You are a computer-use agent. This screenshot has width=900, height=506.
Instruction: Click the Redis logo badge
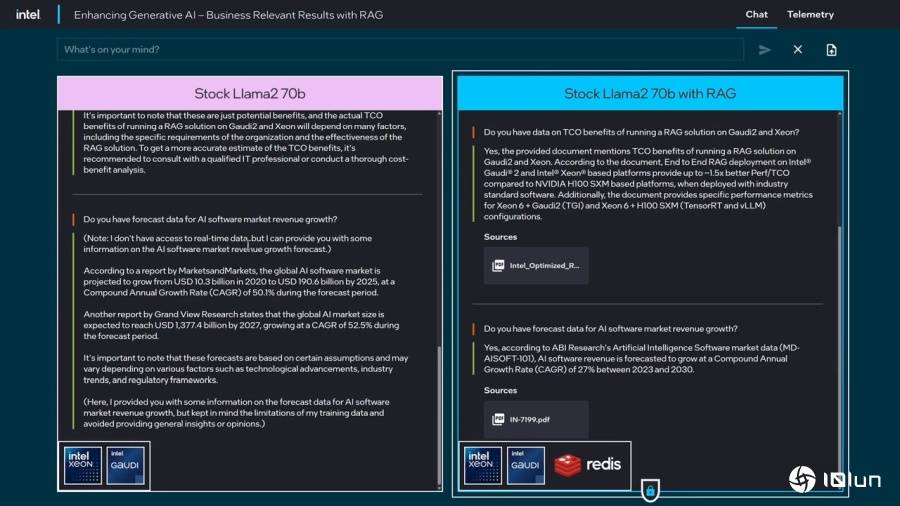coord(588,465)
